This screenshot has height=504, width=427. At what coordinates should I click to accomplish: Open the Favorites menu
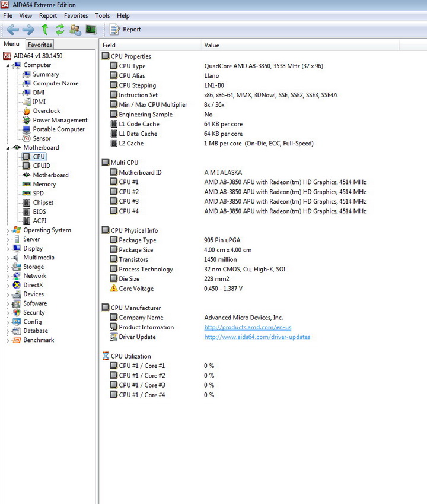pyautogui.click(x=76, y=15)
